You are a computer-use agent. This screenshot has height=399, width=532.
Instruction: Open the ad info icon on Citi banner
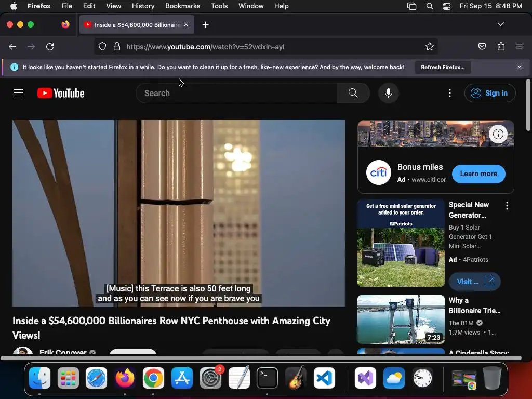498,134
